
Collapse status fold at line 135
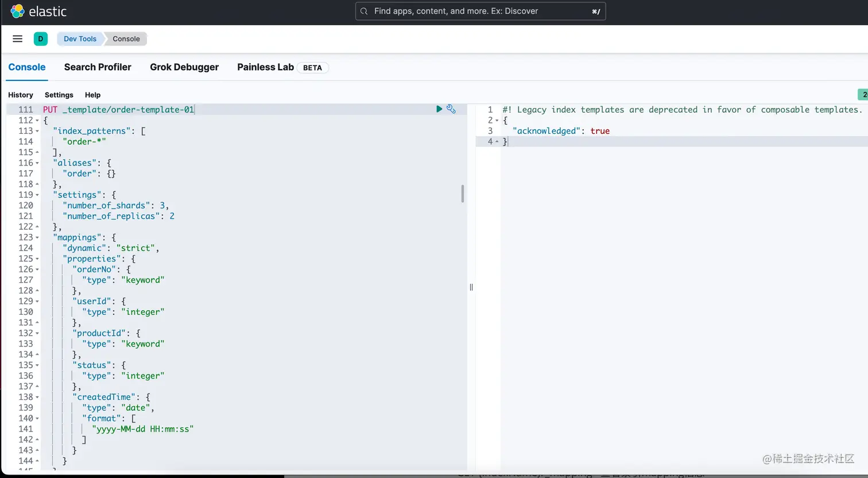coord(37,365)
